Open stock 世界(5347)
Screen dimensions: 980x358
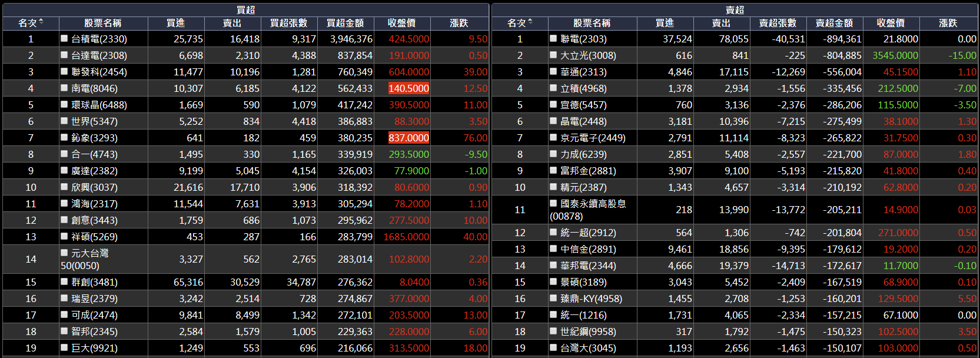[x=94, y=121]
